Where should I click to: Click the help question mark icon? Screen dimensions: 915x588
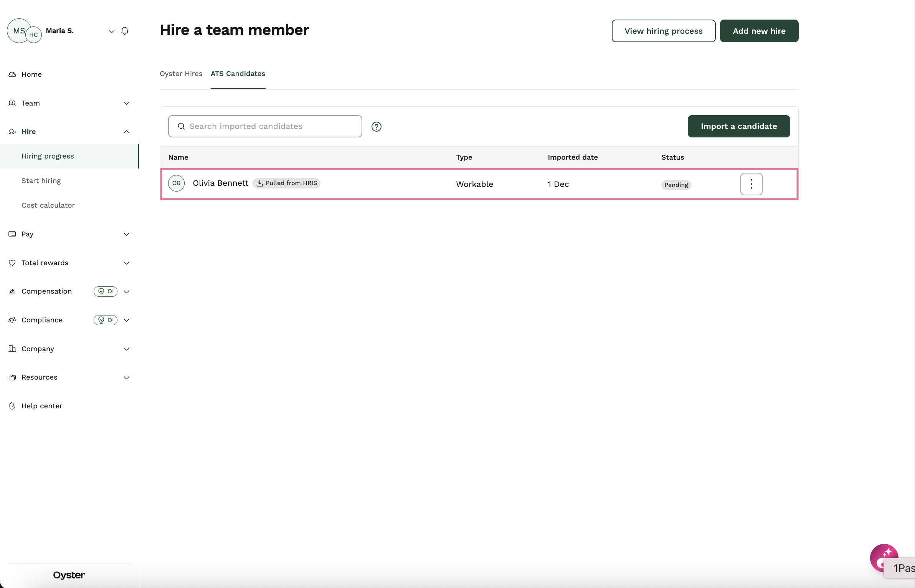click(x=377, y=127)
